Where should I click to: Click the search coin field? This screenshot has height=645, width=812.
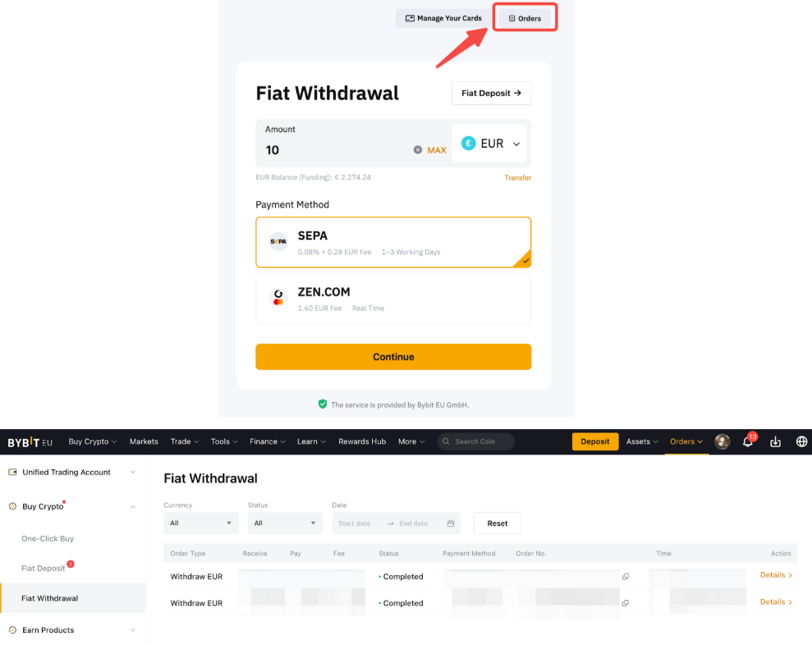[476, 441]
